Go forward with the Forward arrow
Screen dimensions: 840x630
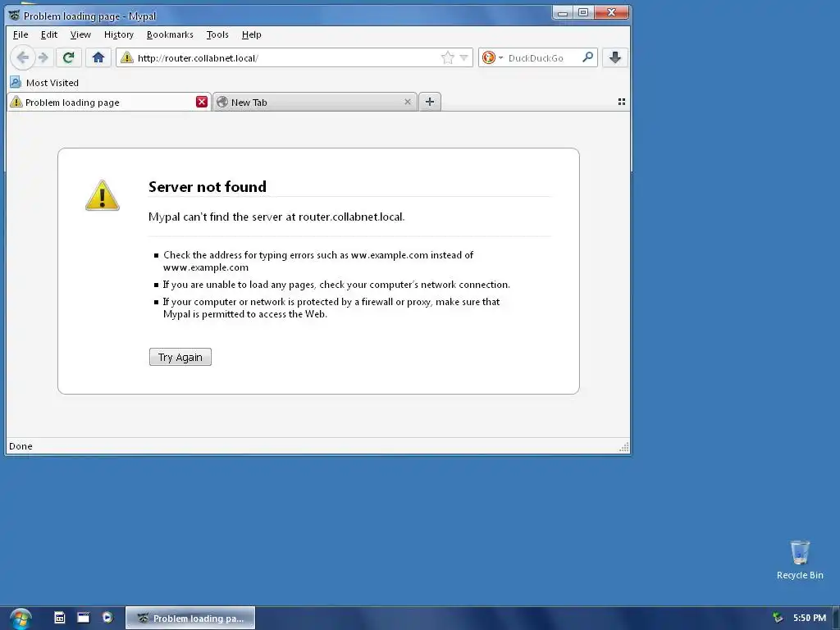click(43, 57)
